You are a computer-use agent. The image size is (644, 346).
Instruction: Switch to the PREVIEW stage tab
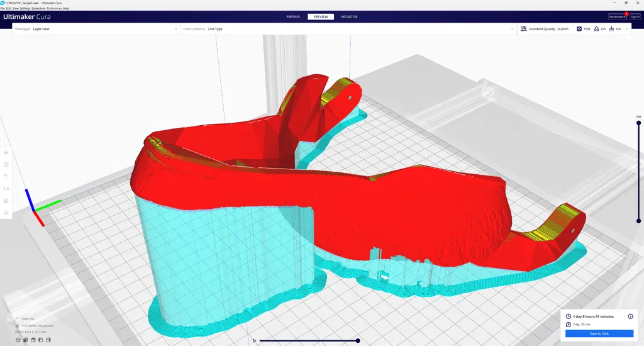[321, 17]
